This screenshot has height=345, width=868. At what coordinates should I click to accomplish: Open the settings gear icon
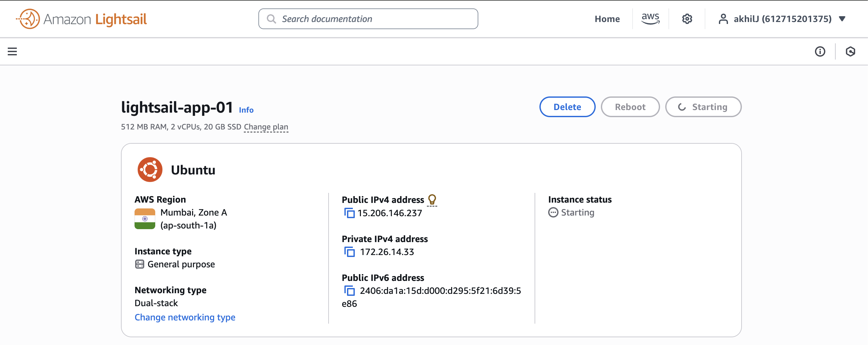[x=687, y=19]
